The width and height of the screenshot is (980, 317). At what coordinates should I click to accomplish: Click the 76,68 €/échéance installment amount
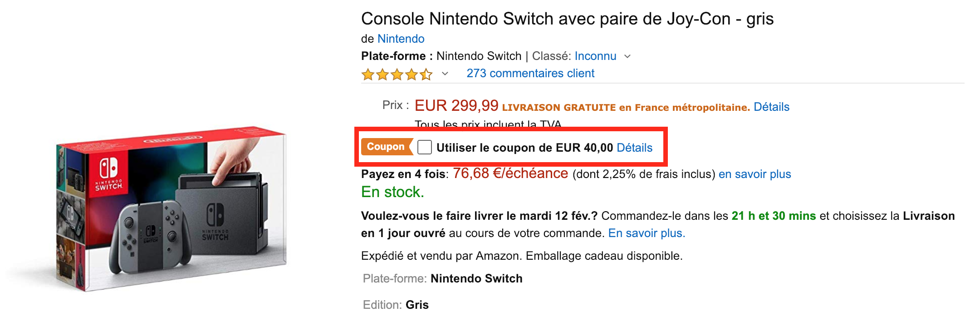pos(510,173)
